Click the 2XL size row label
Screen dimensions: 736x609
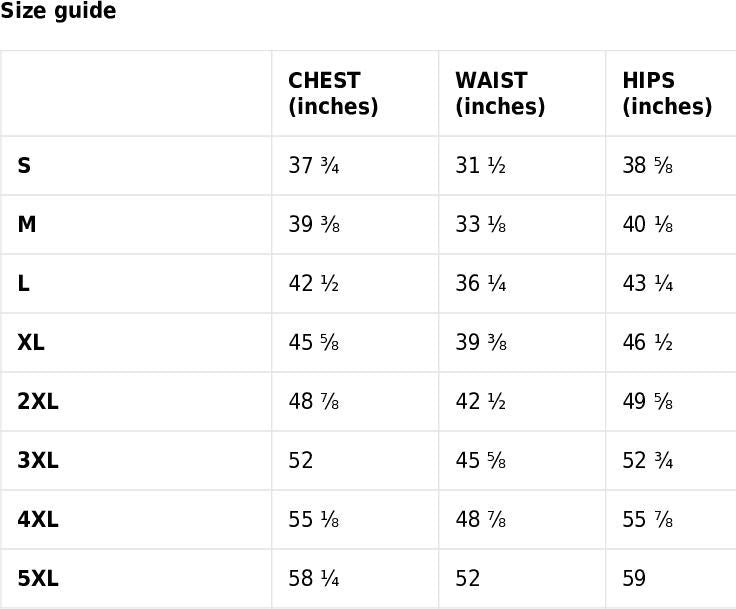point(38,402)
